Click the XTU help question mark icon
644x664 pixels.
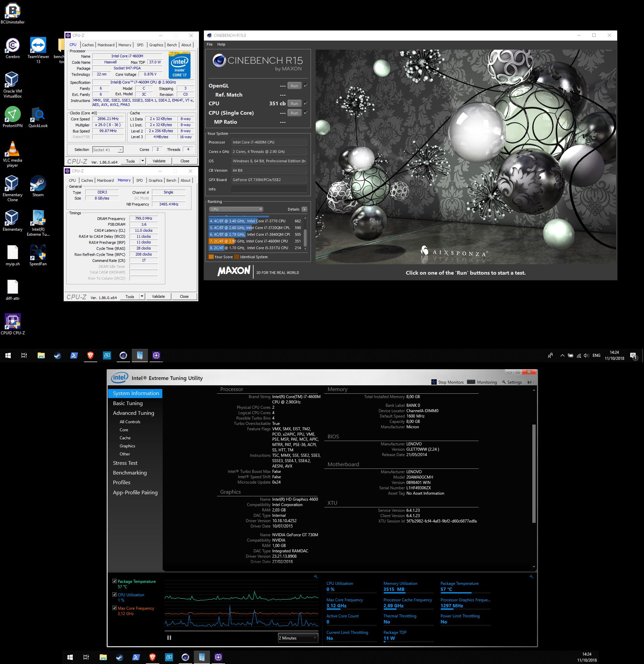click(x=530, y=382)
